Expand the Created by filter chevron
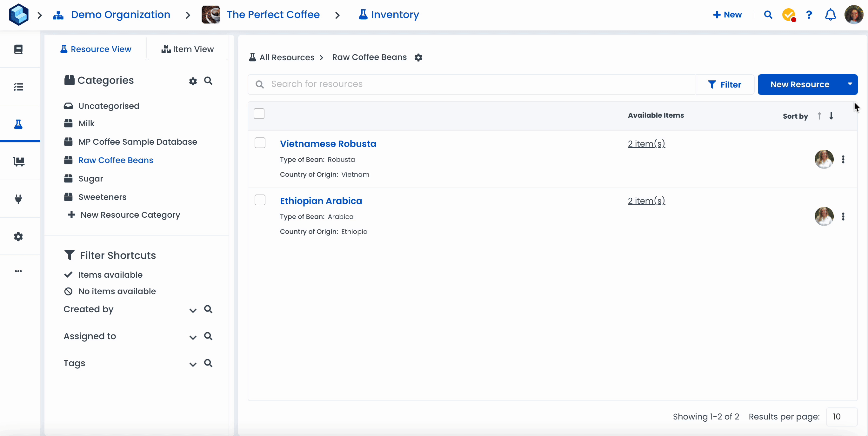 [x=193, y=310]
